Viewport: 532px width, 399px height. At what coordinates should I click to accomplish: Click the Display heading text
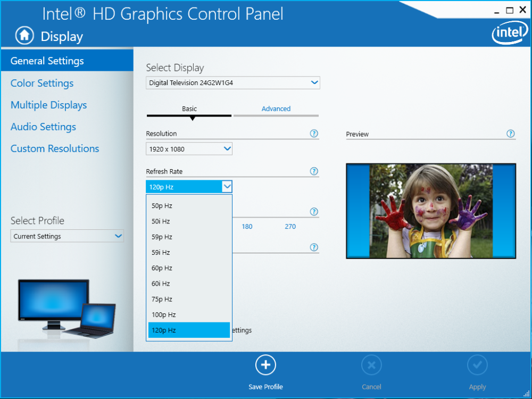[62, 37]
